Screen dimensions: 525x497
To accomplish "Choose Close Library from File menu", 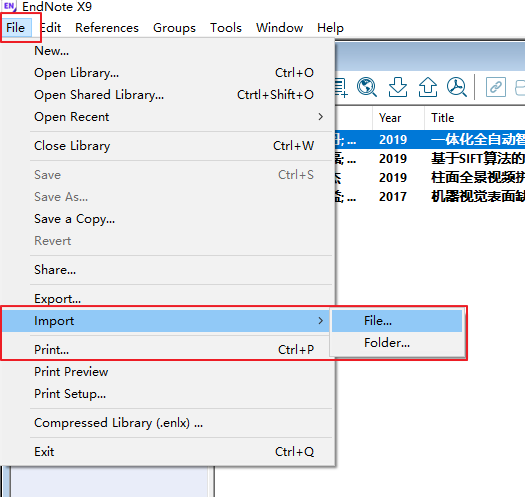I will click(167, 146).
